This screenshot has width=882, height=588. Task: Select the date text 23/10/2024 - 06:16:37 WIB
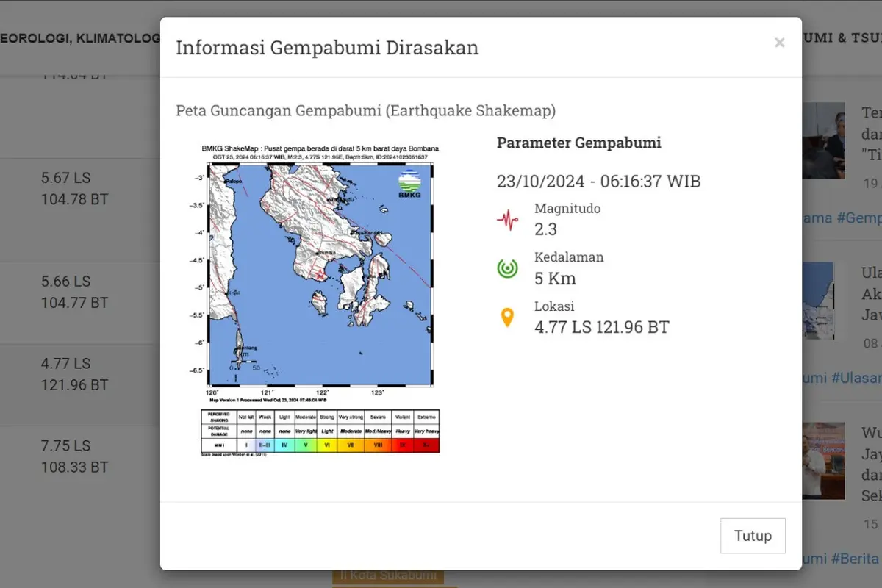tap(599, 182)
